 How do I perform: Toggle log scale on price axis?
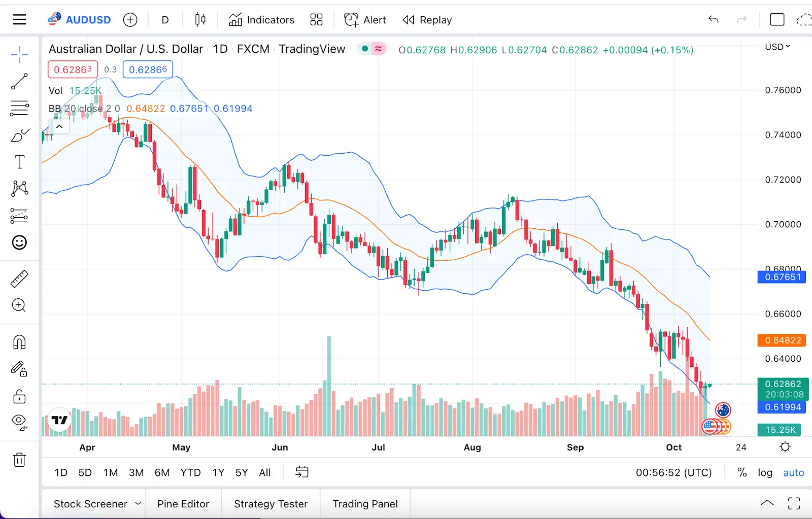pos(765,472)
